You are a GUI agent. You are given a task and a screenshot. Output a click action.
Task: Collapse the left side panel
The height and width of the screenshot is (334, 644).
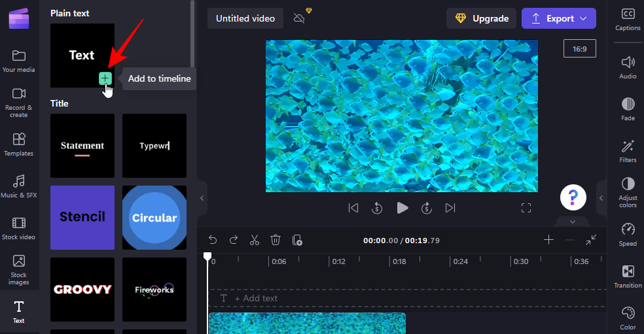[x=202, y=197]
